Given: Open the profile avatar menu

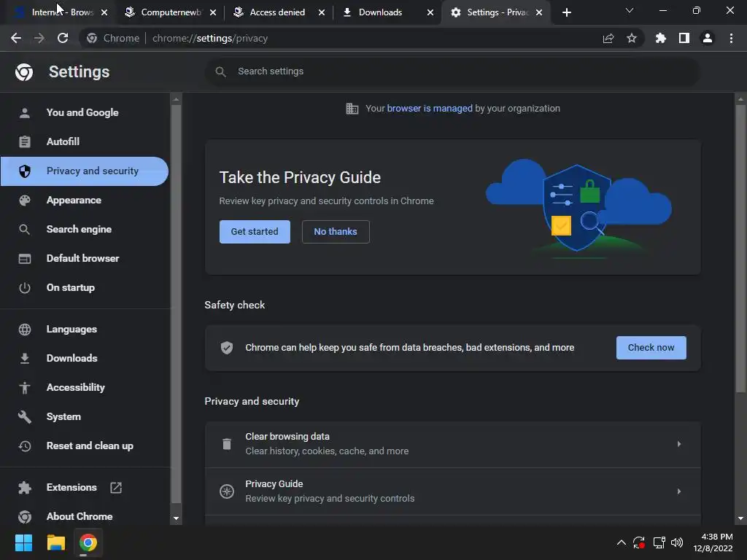Looking at the screenshot, I should coord(708,38).
